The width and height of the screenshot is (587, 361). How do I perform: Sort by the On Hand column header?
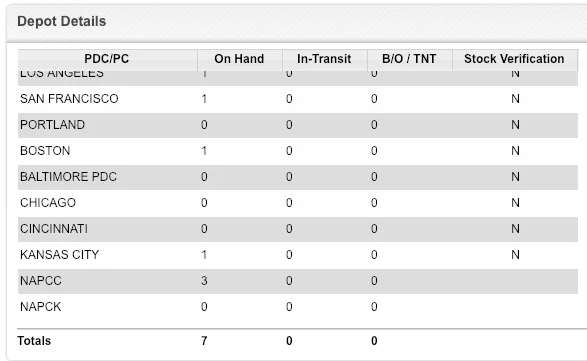point(240,59)
